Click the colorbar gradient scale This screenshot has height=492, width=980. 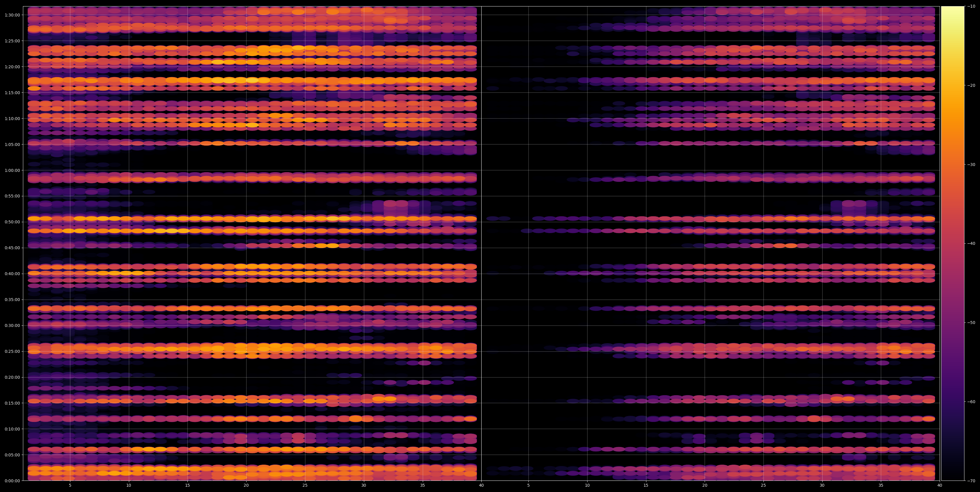pos(953,244)
